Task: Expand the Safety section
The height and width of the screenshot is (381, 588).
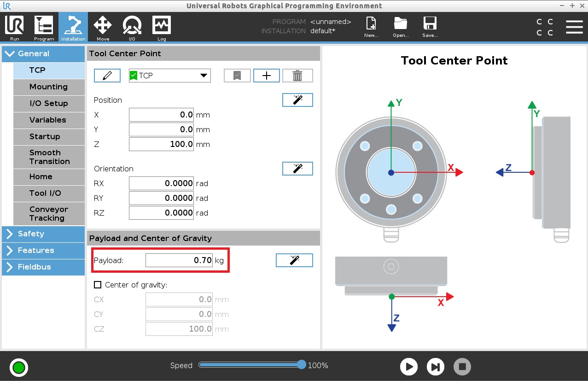Action: (x=43, y=234)
